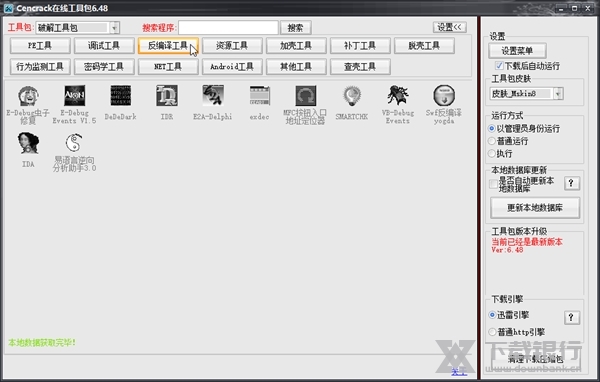Switch to 补丁工具 category

pos(360,46)
